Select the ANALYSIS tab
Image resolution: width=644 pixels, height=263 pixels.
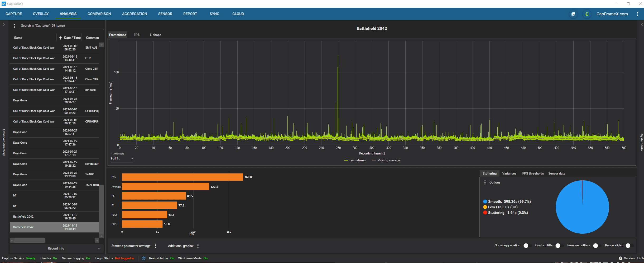pyautogui.click(x=68, y=14)
